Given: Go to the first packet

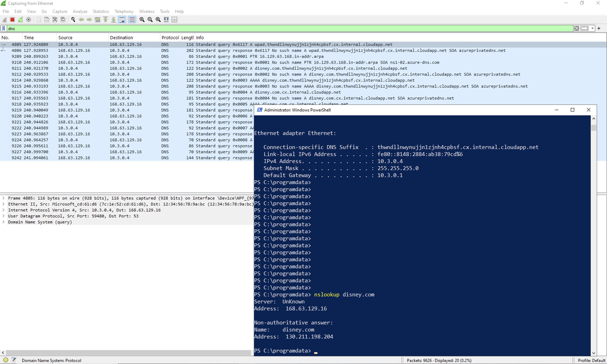Looking at the screenshot, I should 106,20.
